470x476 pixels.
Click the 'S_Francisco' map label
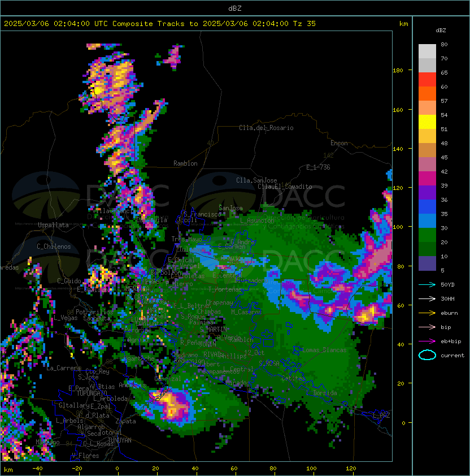202,214
